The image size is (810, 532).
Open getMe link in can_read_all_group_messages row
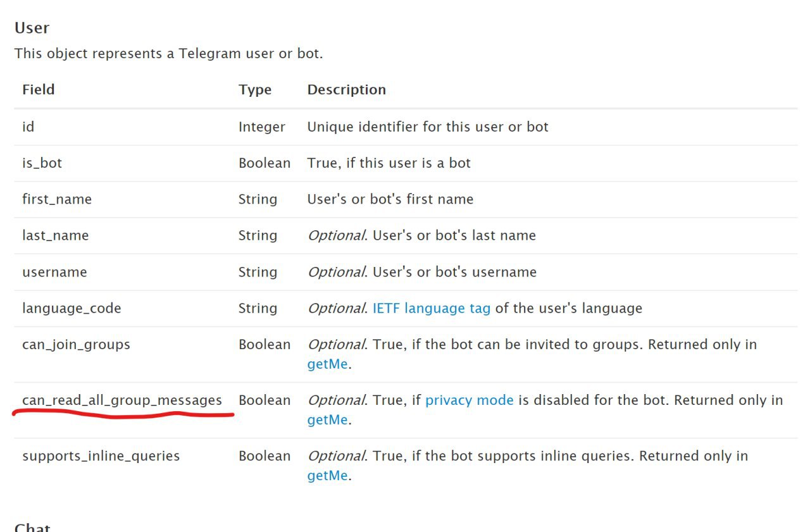[x=327, y=420]
